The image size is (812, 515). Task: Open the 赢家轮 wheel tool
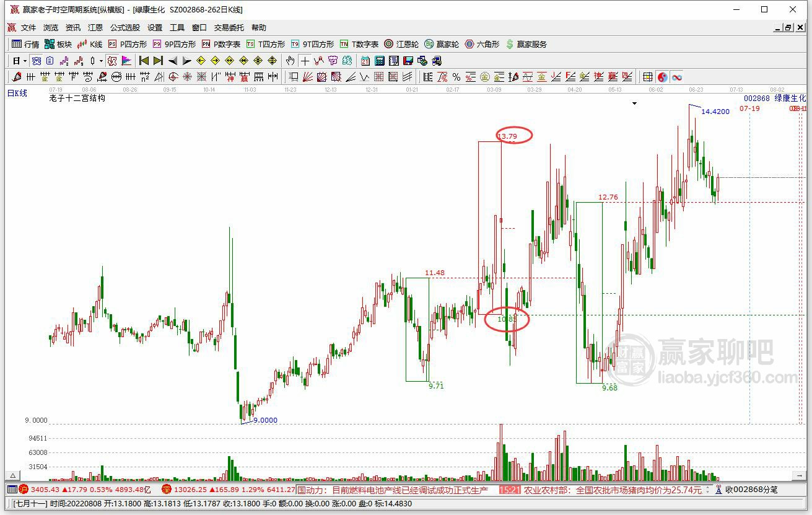point(442,44)
